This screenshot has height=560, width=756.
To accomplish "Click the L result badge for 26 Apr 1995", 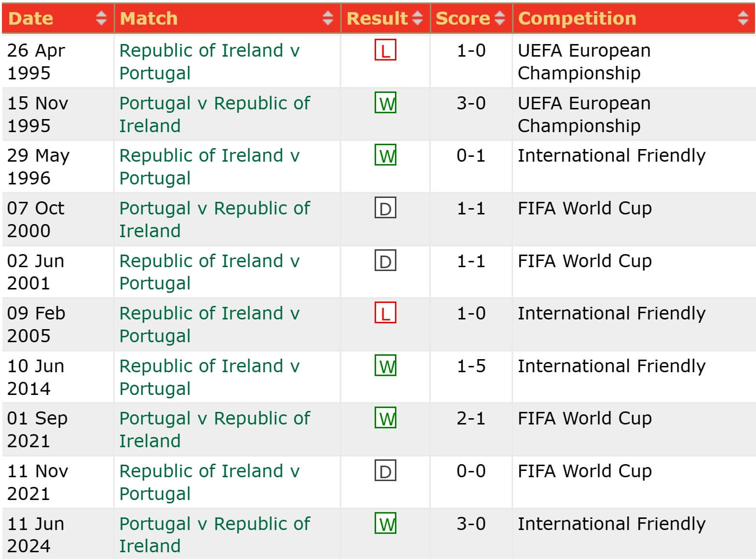I will (x=385, y=50).
